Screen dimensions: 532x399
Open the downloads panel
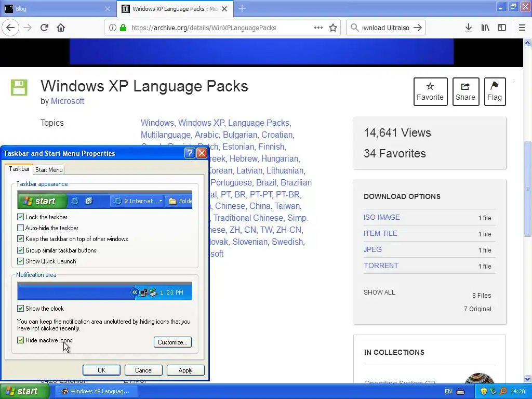click(469, 28)
